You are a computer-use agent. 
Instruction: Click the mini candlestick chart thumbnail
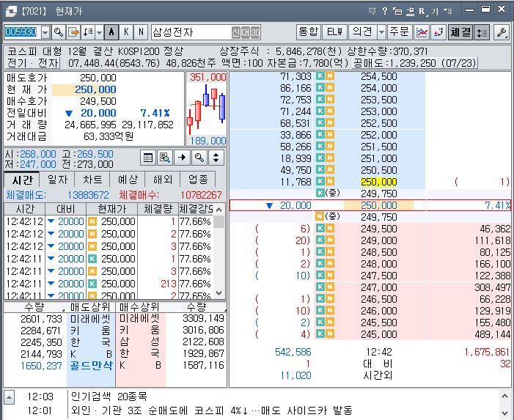207,109
